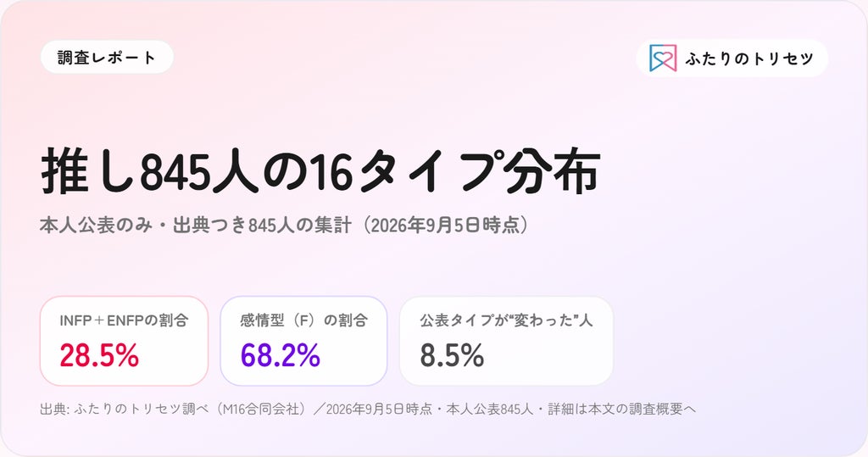868x457 pixels.
Task: Click M16合同会社 in the source line
Action: coord(261,410)
